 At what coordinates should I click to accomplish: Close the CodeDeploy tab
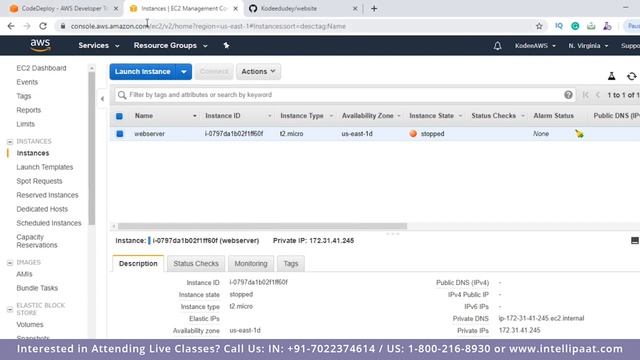coord(116,9)
